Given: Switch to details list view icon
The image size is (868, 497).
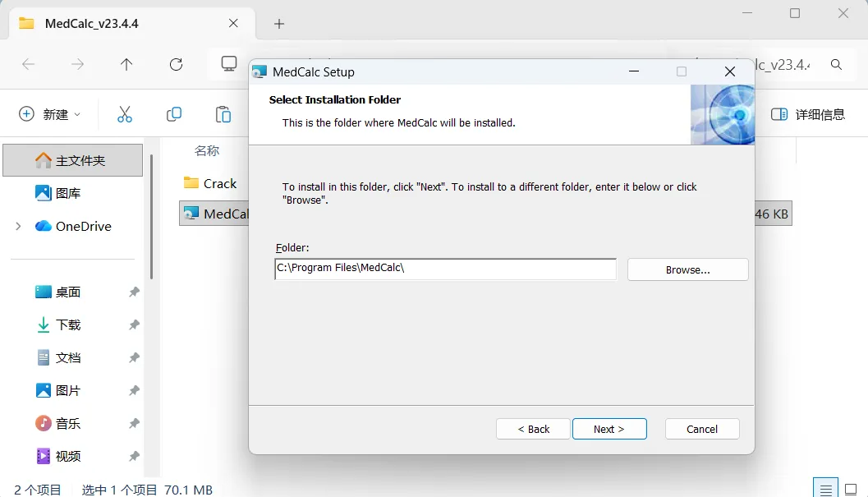Looking at the screenshot, I should 825,490.
